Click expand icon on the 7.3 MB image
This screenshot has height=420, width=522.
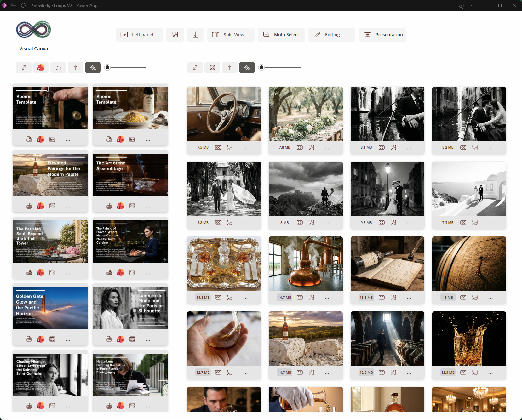pyautogui.click(x=475, y=223)
